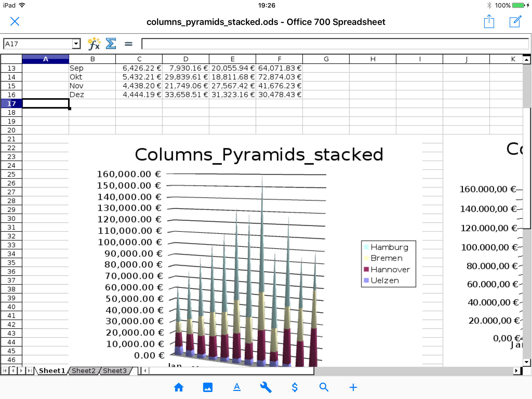
Task: Tap the wrench tools icon
Action: click(266, 387)
